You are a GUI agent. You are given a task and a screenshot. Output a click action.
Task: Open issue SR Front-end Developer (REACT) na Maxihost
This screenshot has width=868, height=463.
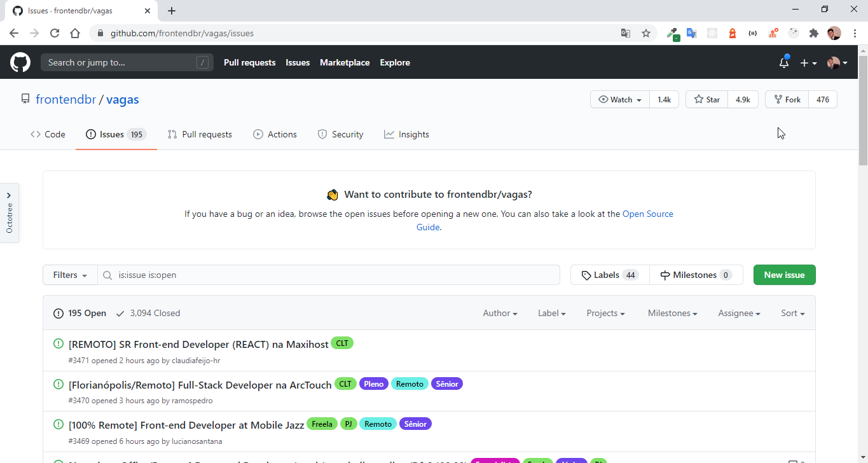coord(198,344)
